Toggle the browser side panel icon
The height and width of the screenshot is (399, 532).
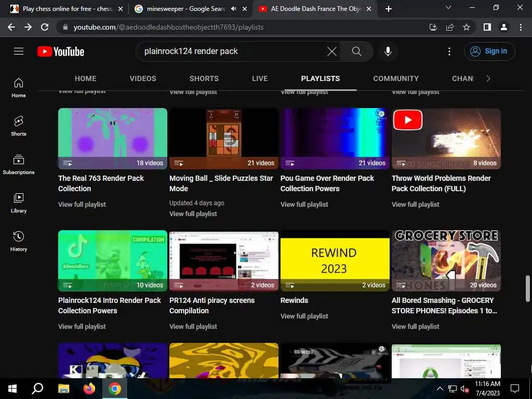487,27
